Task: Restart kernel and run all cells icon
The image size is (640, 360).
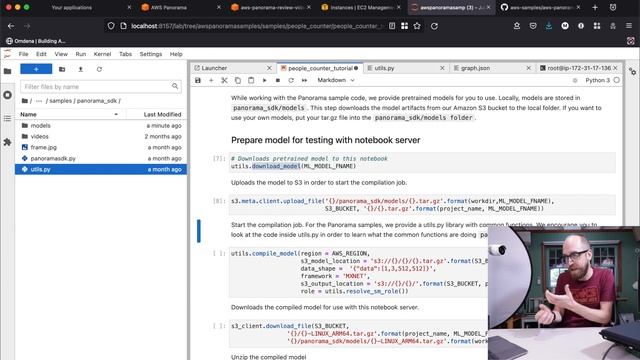Action: coord(304,80)
